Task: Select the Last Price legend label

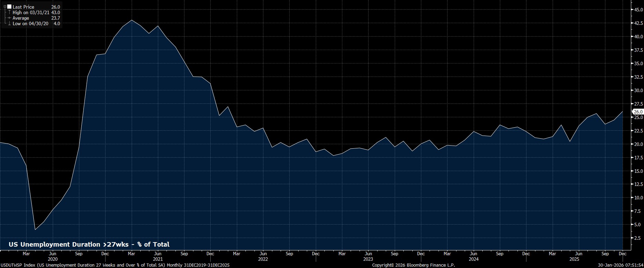Action: pyautogui.click(x=23, y=7)
